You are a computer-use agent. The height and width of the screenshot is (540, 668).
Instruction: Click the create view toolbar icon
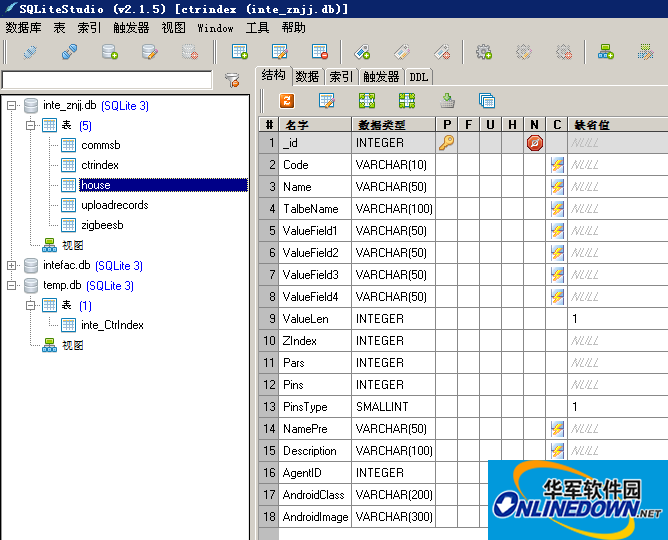click(606, 52)
